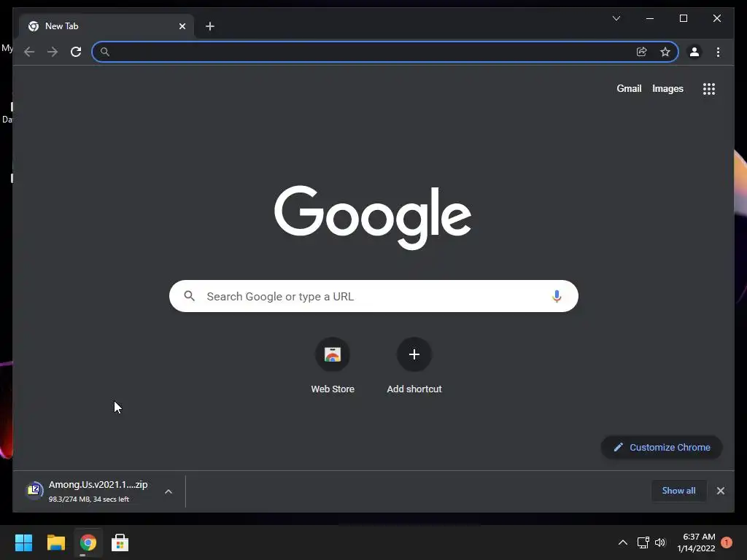The height and width of the screenshot is (560, 747).
Task: Close the downloads bar
Action: point(720,491)
